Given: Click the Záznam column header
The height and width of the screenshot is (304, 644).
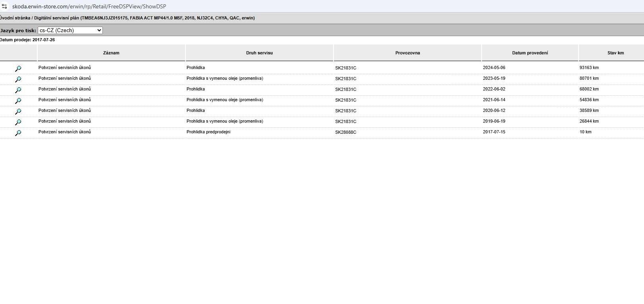Looking at the screenshot, I should point(111,53).
